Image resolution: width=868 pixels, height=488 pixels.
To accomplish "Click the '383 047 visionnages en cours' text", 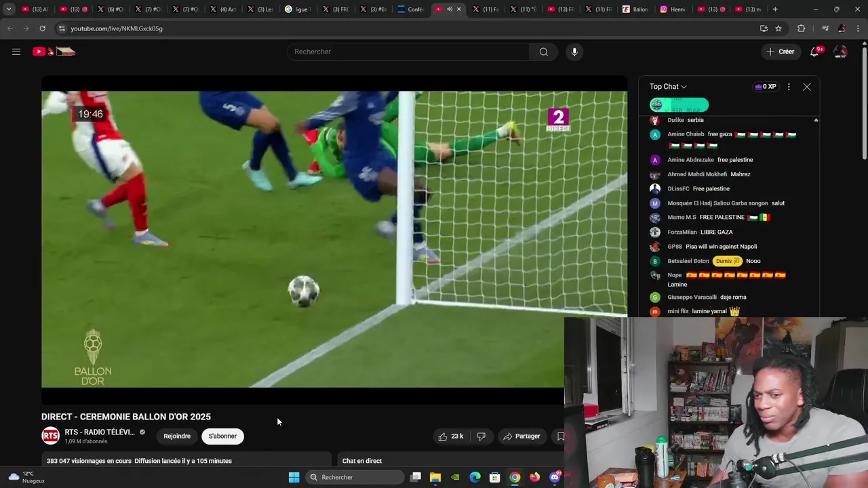I will [89, 461].
